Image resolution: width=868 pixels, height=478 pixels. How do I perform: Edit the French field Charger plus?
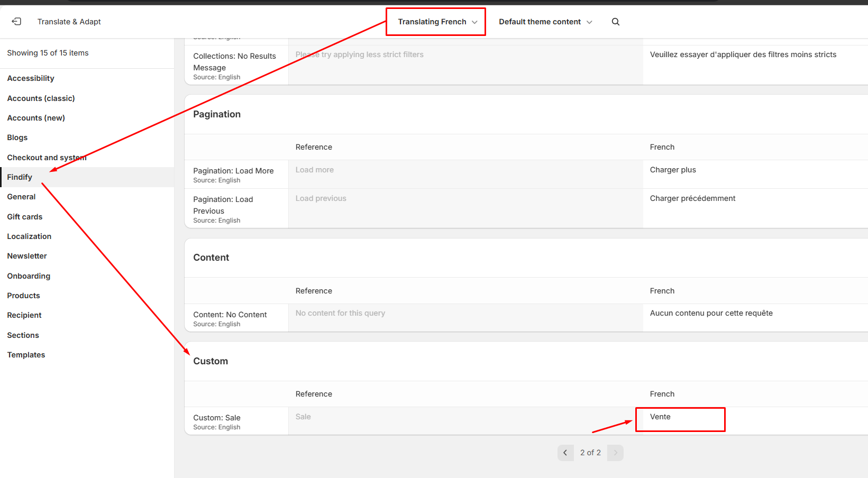pos(755,174)
